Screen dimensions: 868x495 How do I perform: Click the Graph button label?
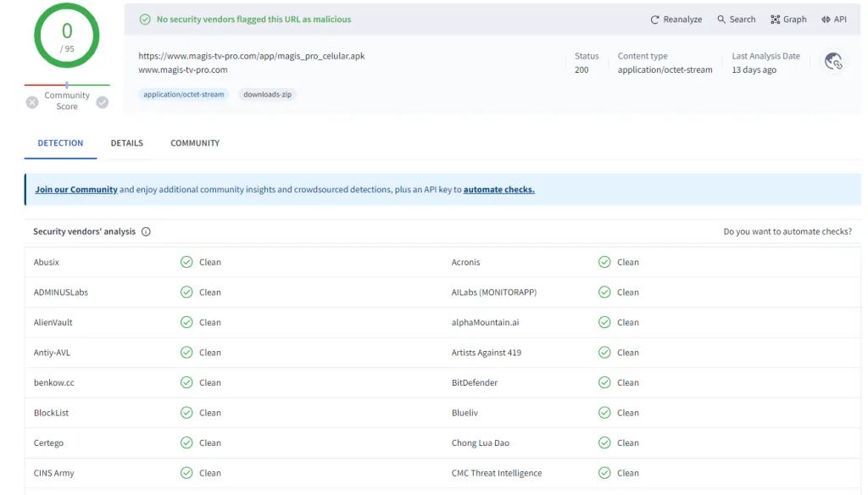coord(795,19)
